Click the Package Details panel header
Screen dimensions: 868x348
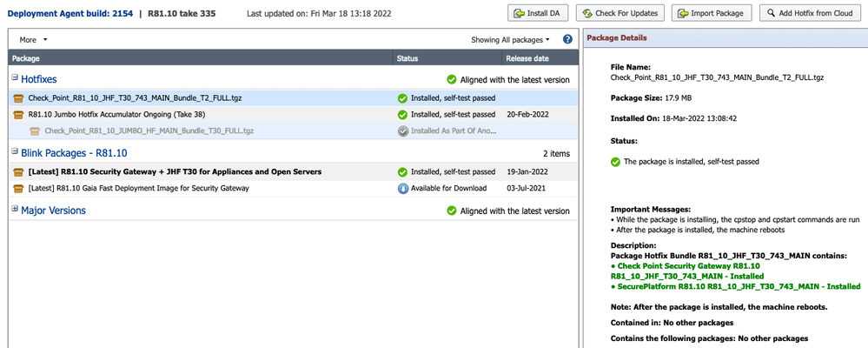click(x=724, y=37)
